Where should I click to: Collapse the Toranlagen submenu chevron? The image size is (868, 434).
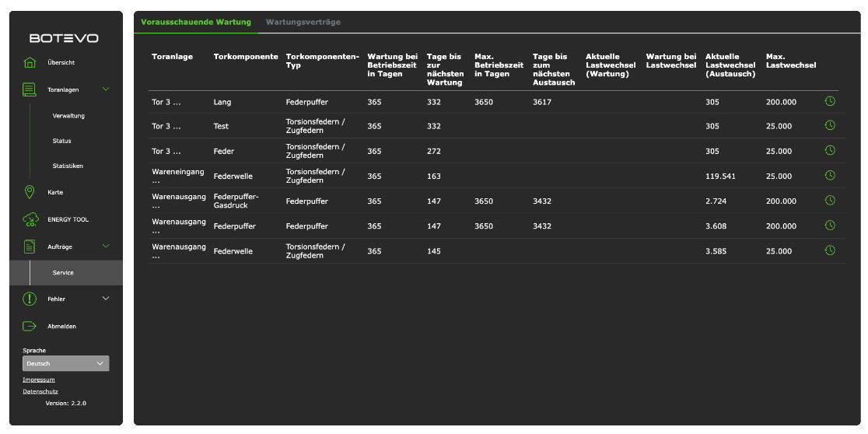pyautogui.click(x=106, y=89)
